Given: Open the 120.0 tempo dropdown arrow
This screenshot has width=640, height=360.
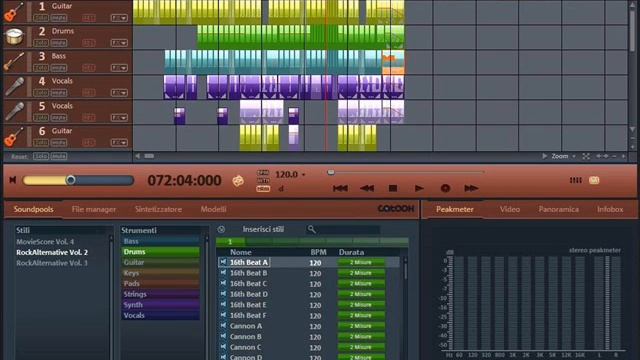Looking at the screenshot, I should pyautogui.click(x=303, y=175).
